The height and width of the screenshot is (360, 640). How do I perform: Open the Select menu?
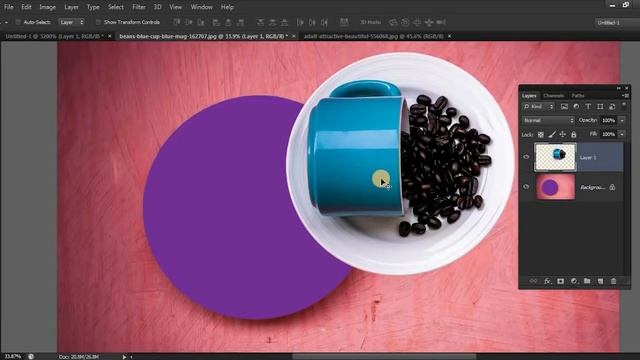116,7
